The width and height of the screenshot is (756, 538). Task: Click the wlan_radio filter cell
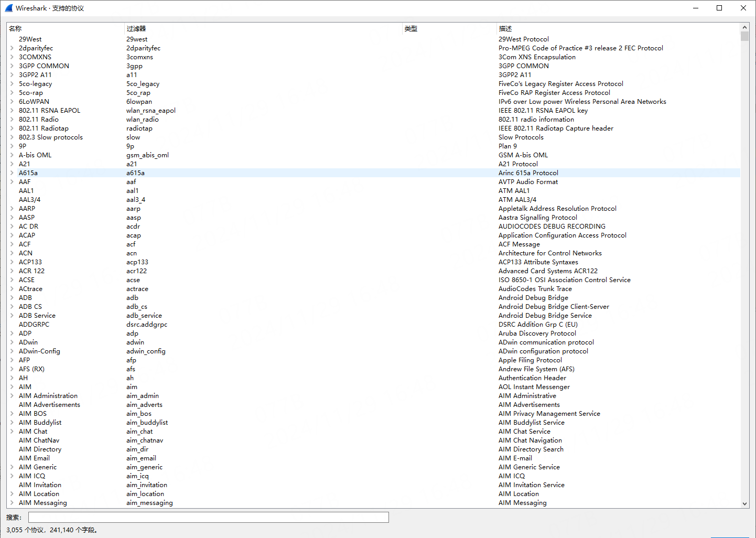(143, 120)
